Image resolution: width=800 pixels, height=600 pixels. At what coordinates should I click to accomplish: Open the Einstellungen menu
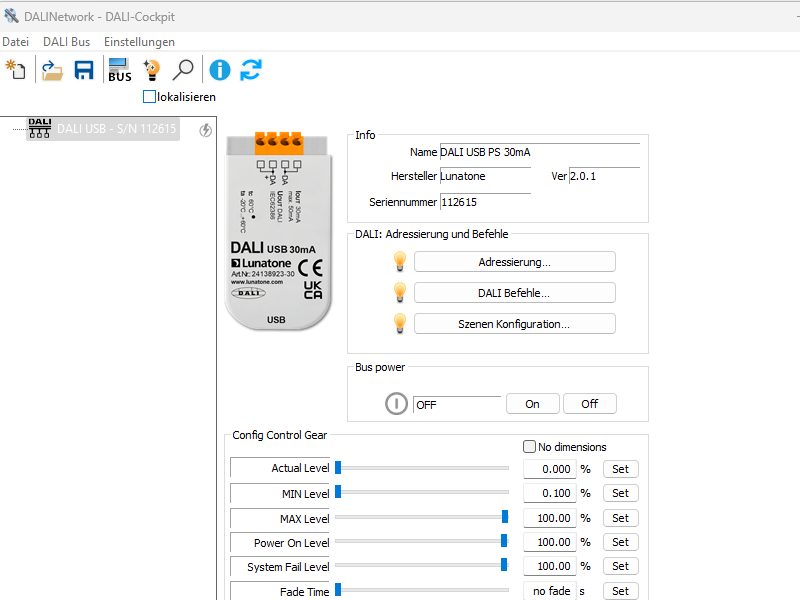point(139,42)
